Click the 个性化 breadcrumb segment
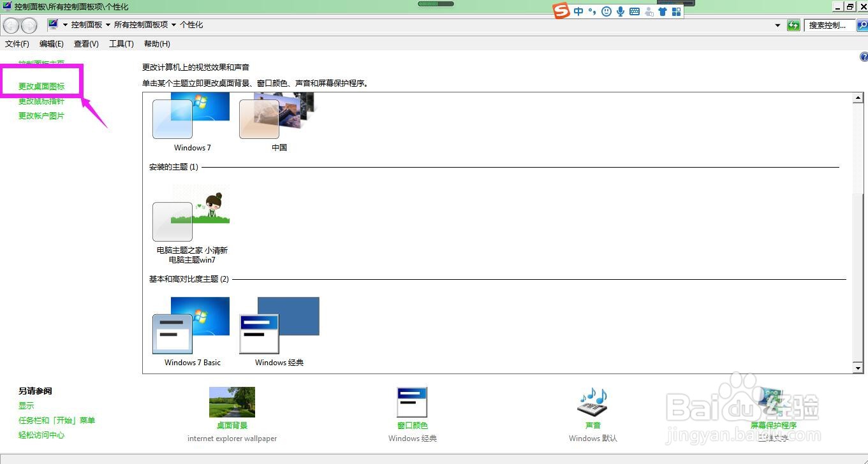This screenshot has height=464, width=868. point(191,25)
